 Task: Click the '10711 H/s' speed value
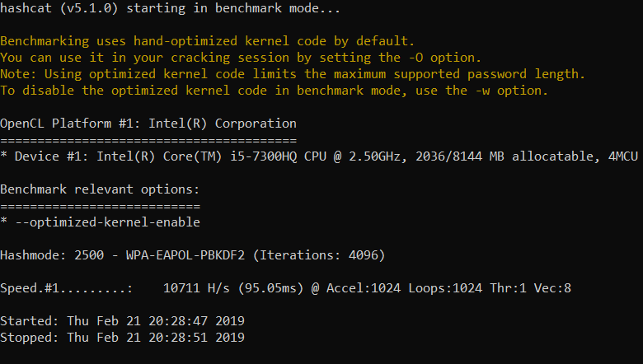(x=200, y=288)
